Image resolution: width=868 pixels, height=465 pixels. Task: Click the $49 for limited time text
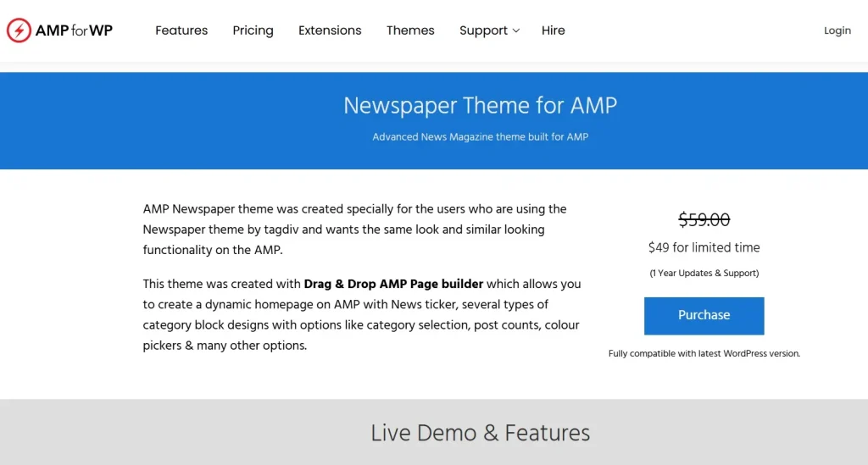click(704, 247)
